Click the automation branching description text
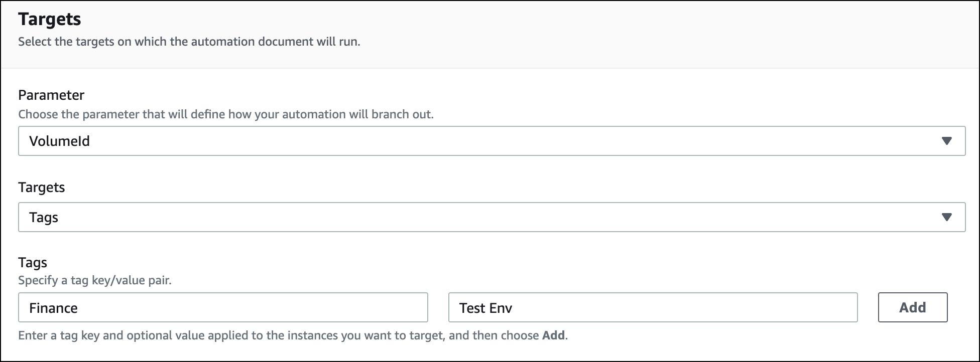 click(x=227, y=114)
